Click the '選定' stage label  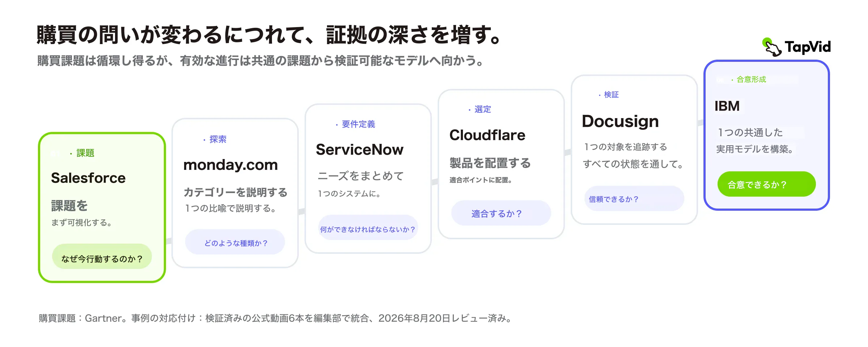coord(483,110)
